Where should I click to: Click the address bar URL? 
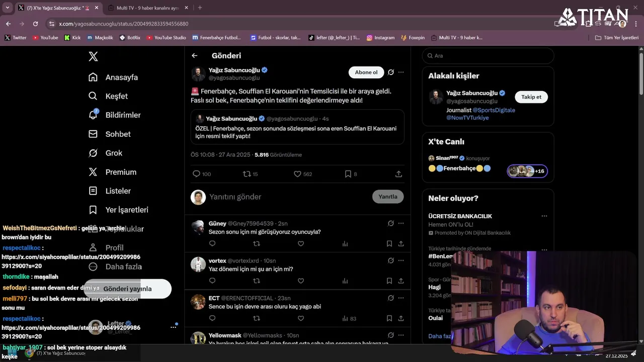[x=123, y=24]
